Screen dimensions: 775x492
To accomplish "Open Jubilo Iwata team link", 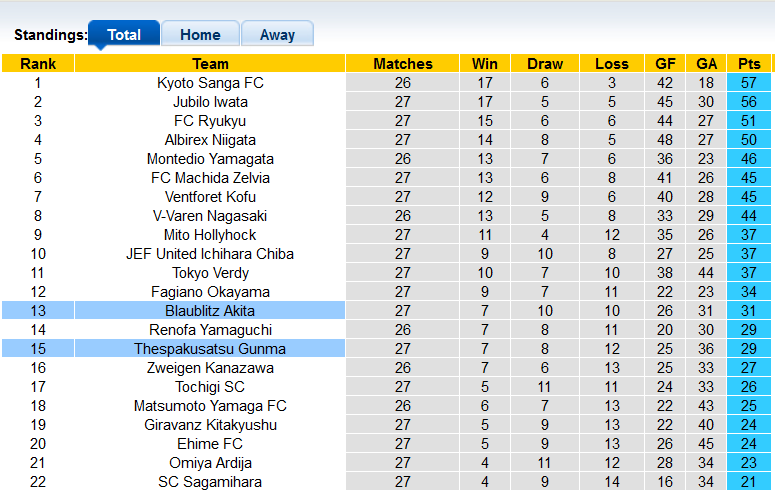I will coord(210,102).
